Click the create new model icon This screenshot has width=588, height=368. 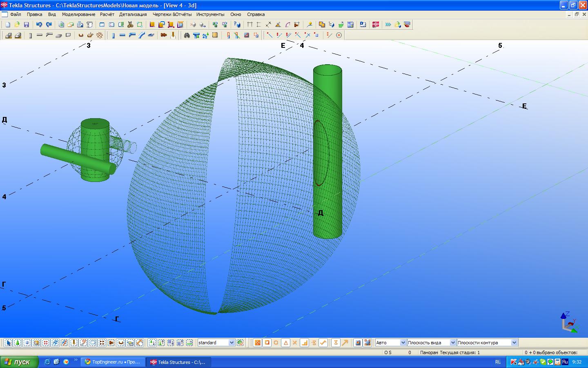[x=8, y=25]
